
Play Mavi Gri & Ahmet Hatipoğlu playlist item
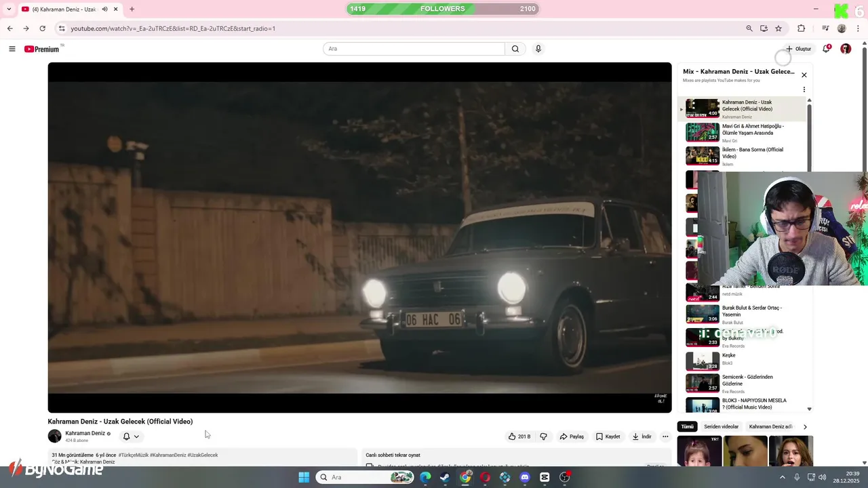[743, 133]
